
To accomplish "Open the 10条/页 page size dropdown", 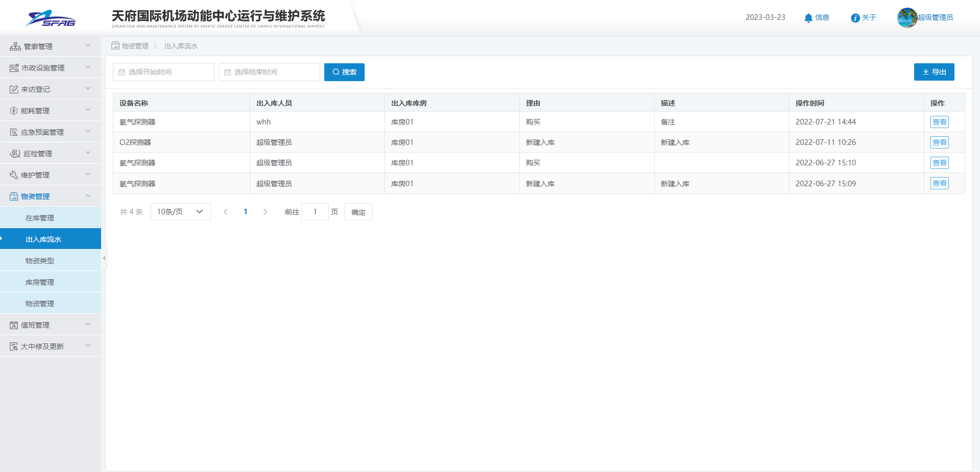I will click(180, 212).
